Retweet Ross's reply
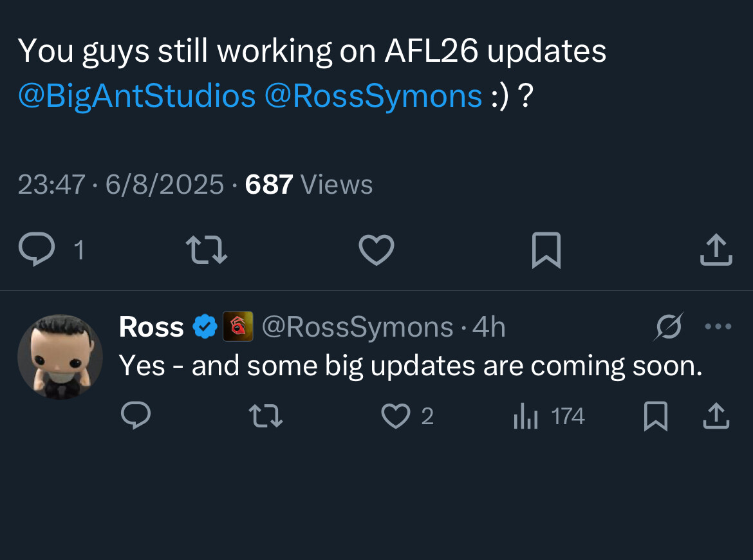Image resolution: width=753 pixels, height=560 pixels. [x=266, y=416]
